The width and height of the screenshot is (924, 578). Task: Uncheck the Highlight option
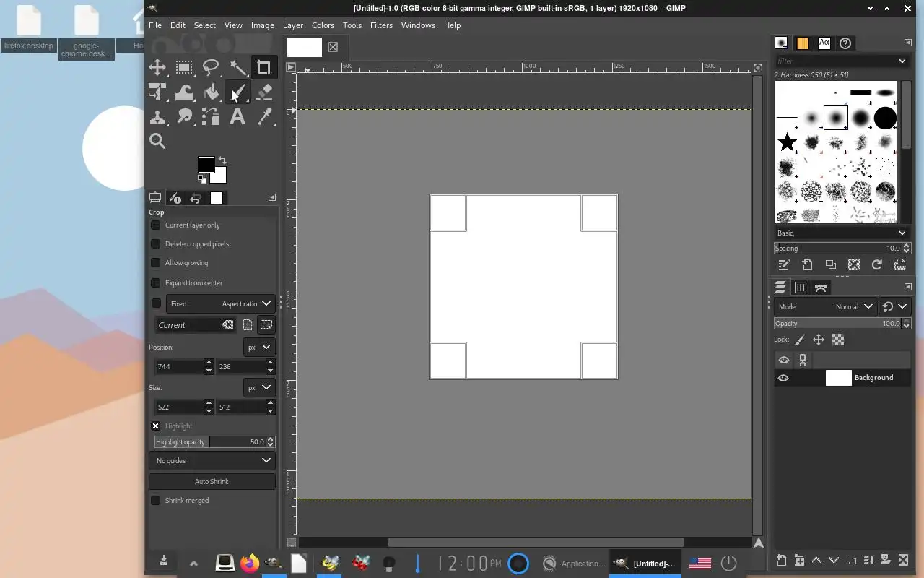pyautogui.click(x=155, y=426)
